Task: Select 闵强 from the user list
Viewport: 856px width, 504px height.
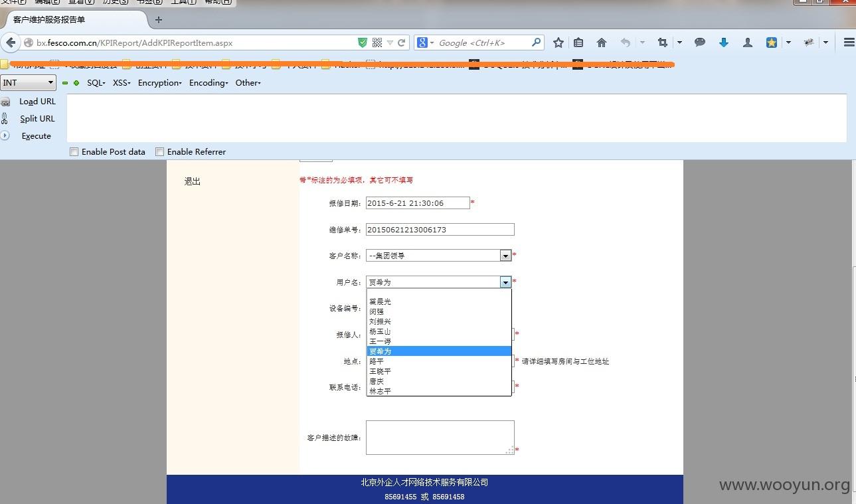Action: 439,311
